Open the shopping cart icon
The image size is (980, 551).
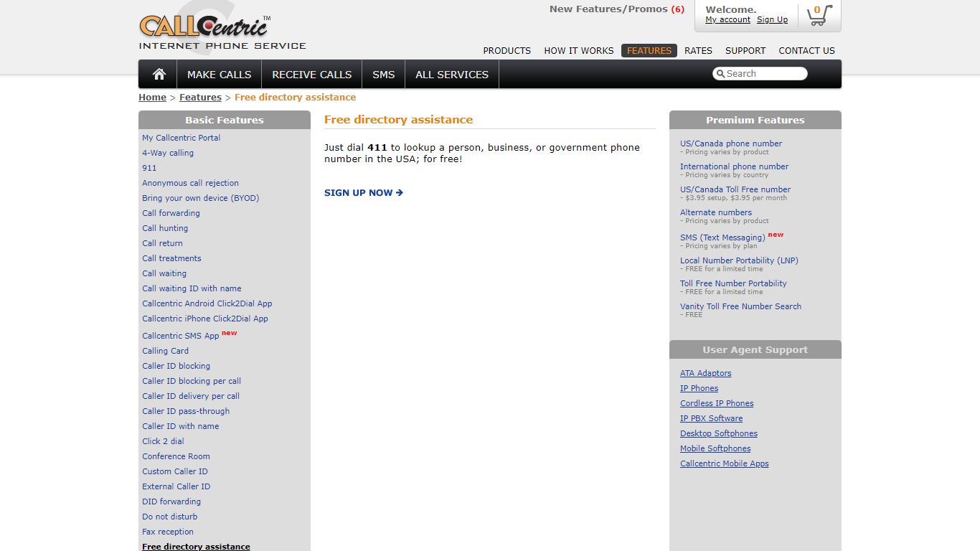click(819, 16)
